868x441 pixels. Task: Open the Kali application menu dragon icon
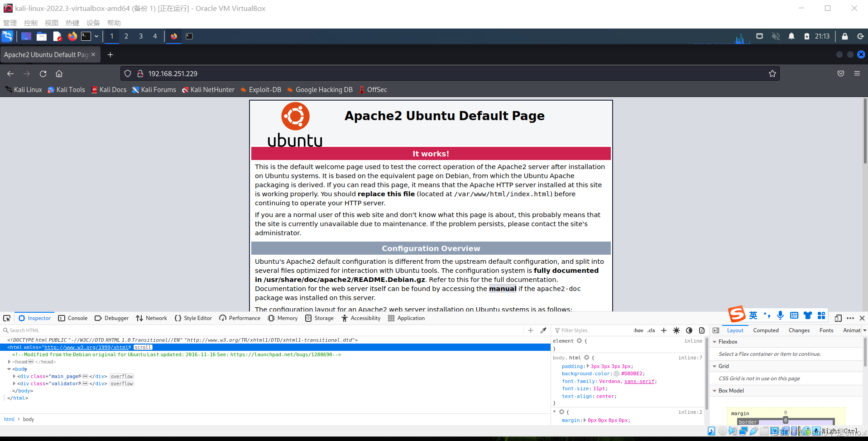pos(8,36)
